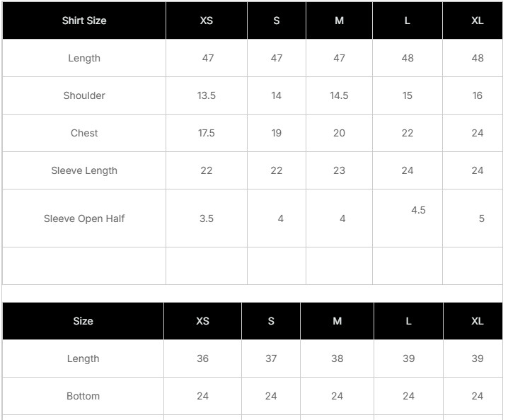508x420 pixels.
Task: Select the Shoulder row label
Action: click(x=84, y=95)
